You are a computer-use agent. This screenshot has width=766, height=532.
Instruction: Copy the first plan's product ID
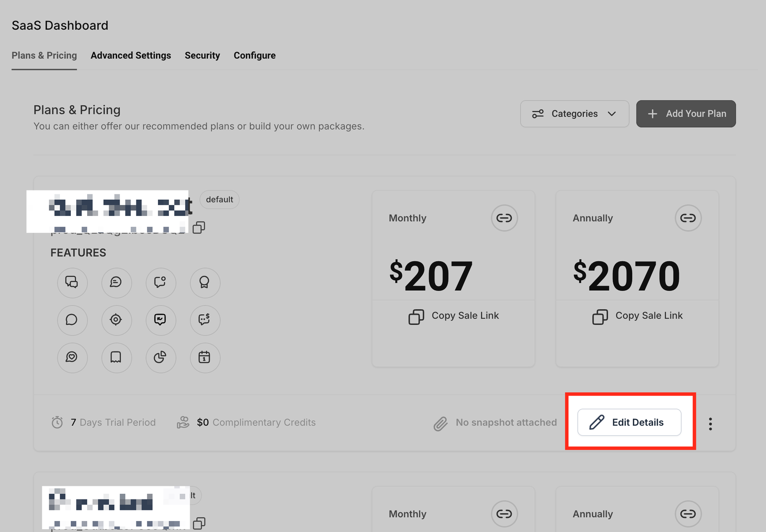point(199,227)
